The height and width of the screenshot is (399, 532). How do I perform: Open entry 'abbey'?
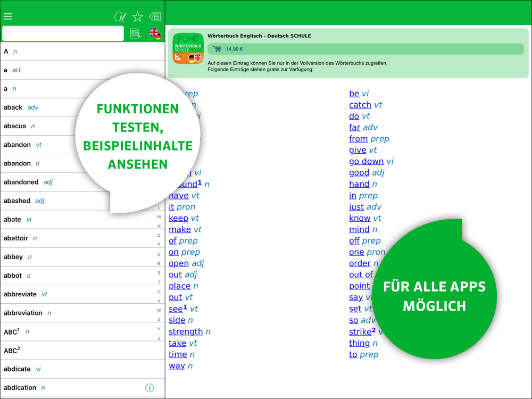click(82, 257)
